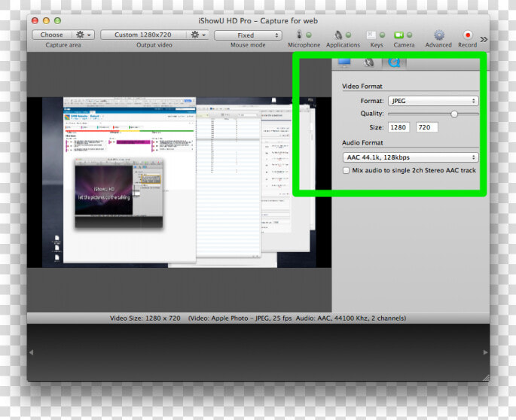Screen dimensions: 516x420
Task: Open the gear menu beside the Choose button
Action: click(84, 35)
